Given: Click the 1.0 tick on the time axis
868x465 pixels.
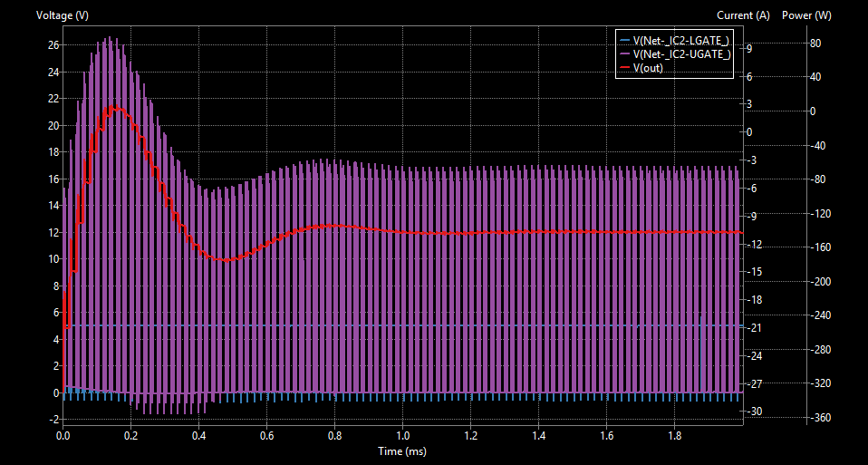Looking at the screenshot, I should point(402,436).
